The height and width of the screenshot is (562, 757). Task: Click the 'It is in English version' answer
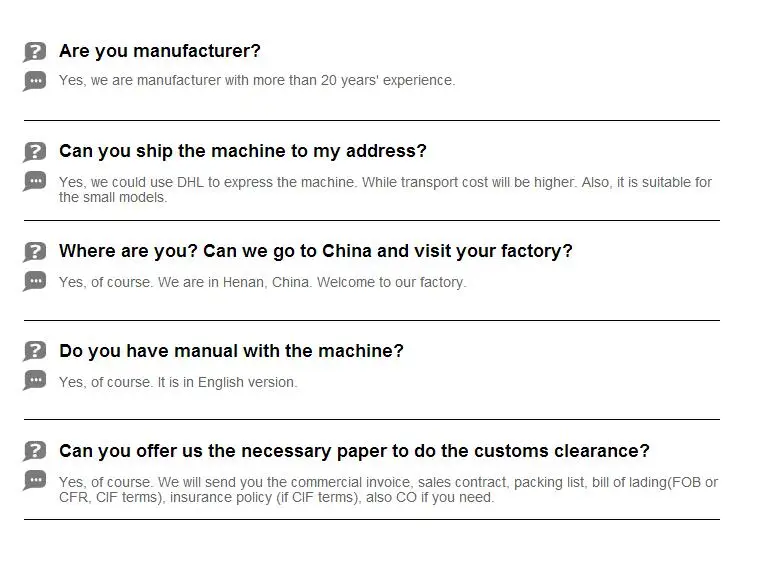click(x=178, y=382)
